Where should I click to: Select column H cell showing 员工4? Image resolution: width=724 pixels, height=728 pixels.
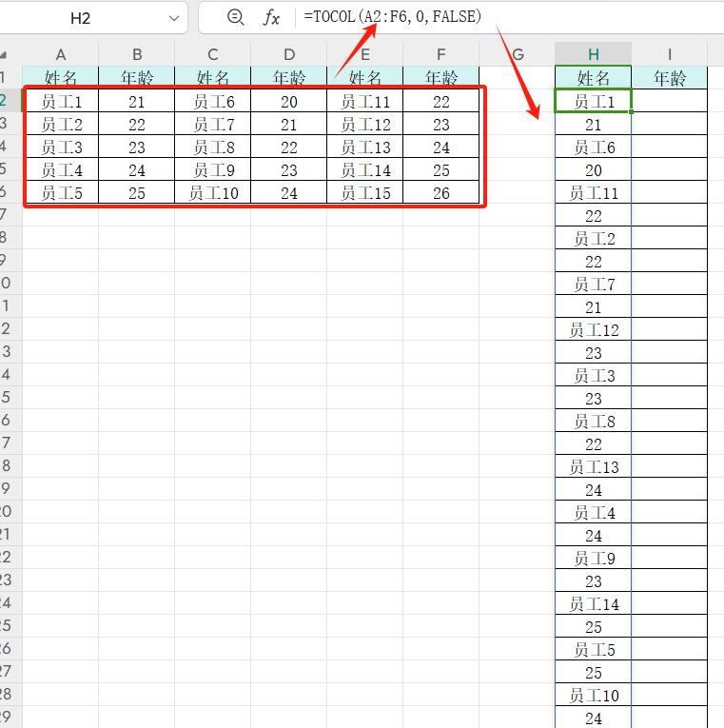tap(593, 512)
